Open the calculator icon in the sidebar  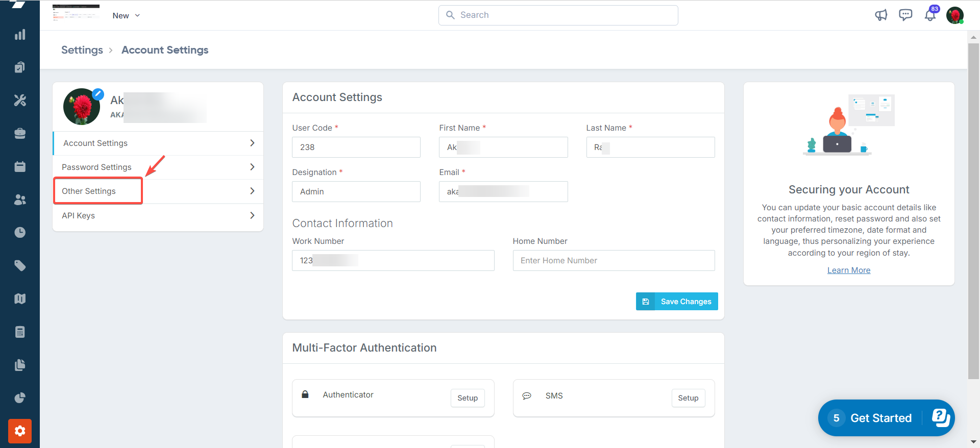pos(20,332)
